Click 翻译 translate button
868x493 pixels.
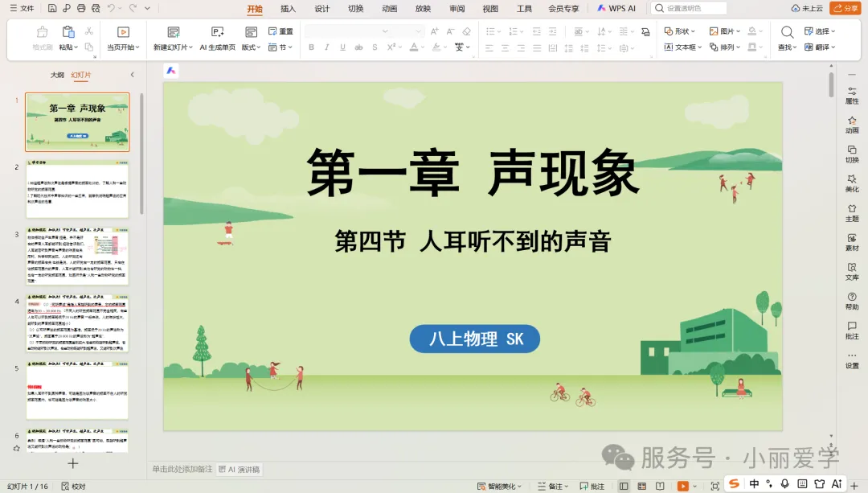coord(820,47)
